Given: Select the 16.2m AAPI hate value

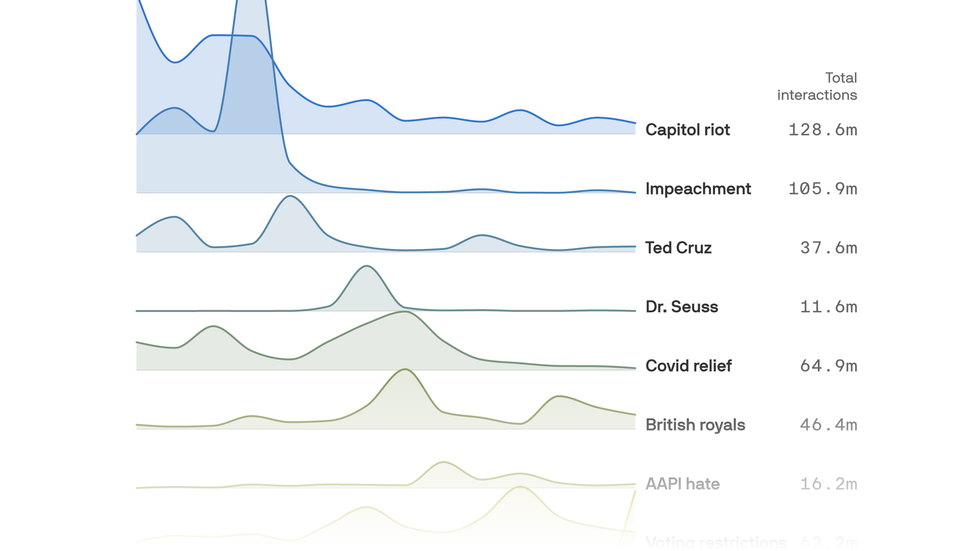Looking at the screenshot, I should click(828, 484).
